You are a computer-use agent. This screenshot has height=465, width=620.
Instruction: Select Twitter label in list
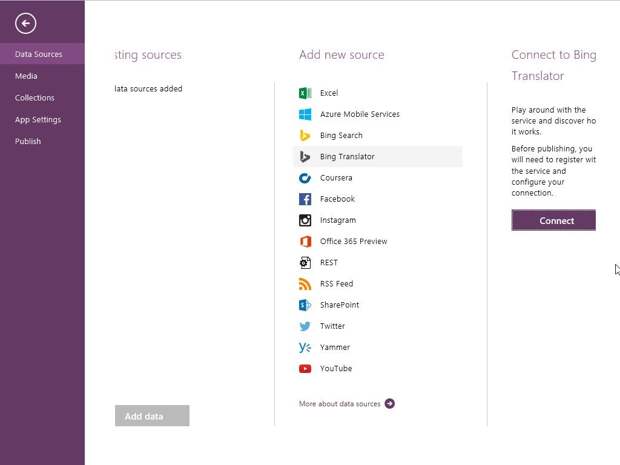[333, 326]
